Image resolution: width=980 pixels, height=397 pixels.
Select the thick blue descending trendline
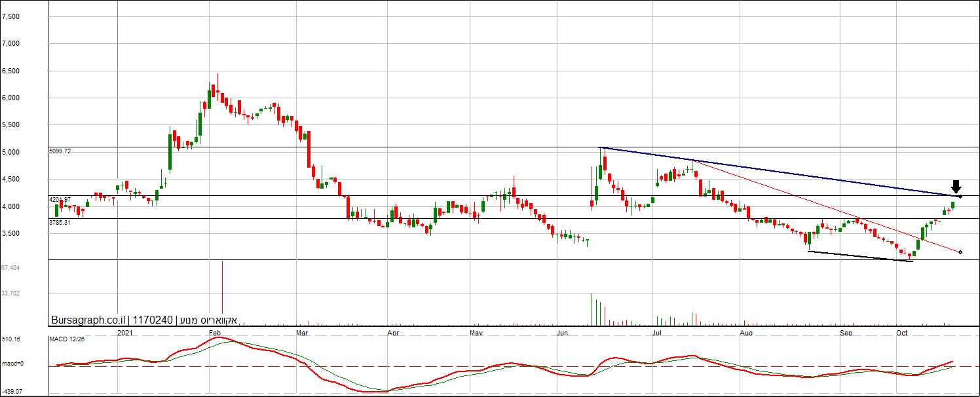click(780, 172)
